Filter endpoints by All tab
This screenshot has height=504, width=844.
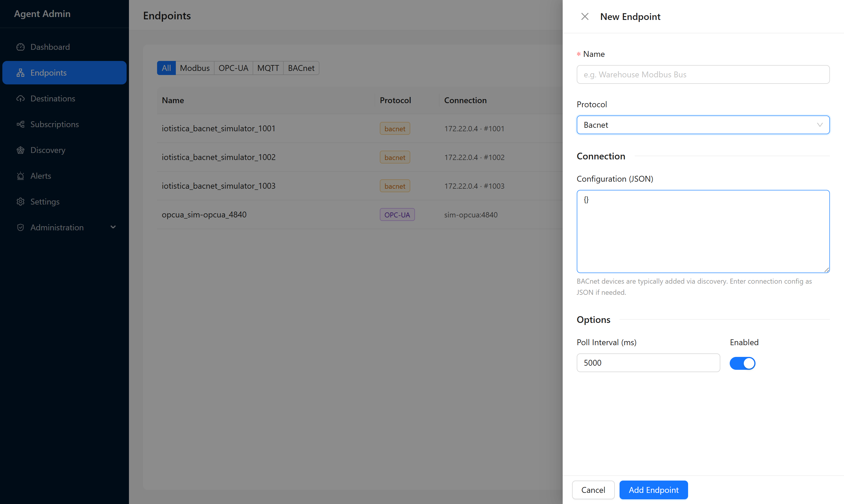pos(166,68)
